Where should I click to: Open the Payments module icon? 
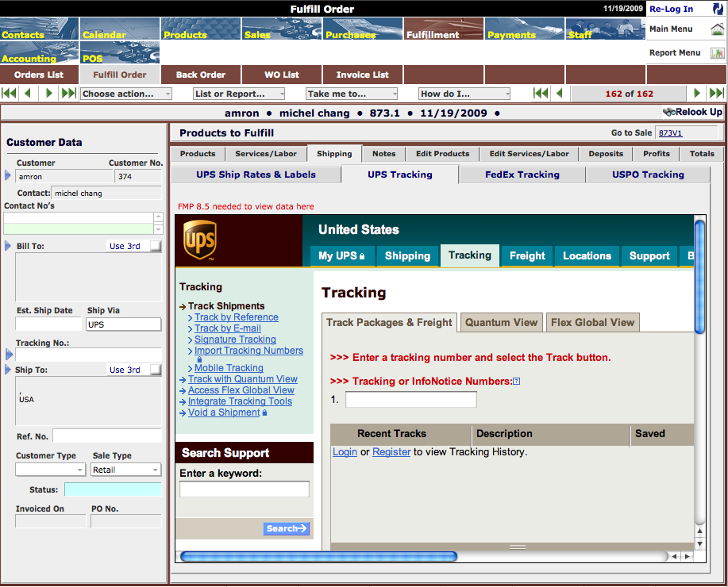[x=524, y=29]
